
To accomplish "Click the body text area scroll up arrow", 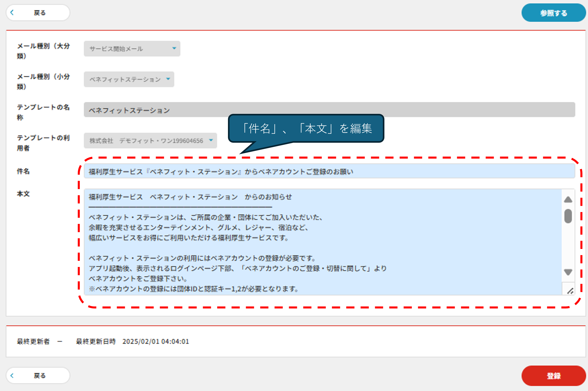I will [568, 200].
